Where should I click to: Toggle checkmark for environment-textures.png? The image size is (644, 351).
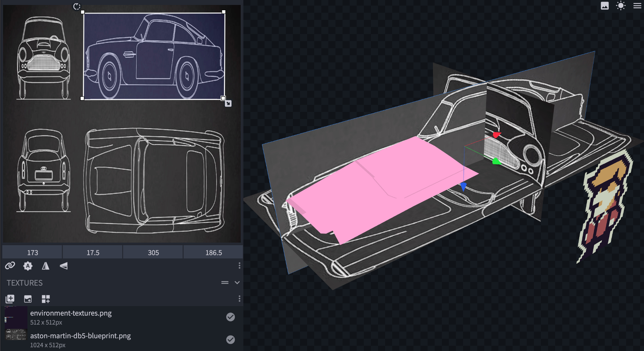tap(231, 317)
